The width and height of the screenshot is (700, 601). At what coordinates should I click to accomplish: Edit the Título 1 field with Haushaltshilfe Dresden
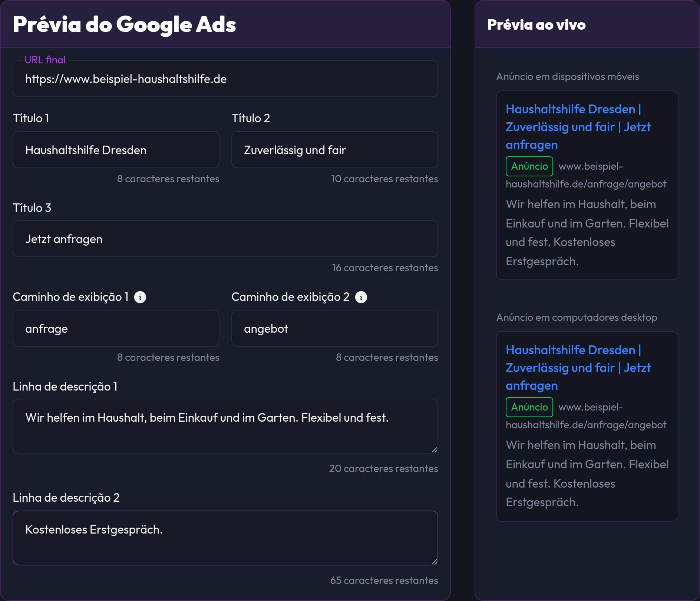click(x=116, y=150)
